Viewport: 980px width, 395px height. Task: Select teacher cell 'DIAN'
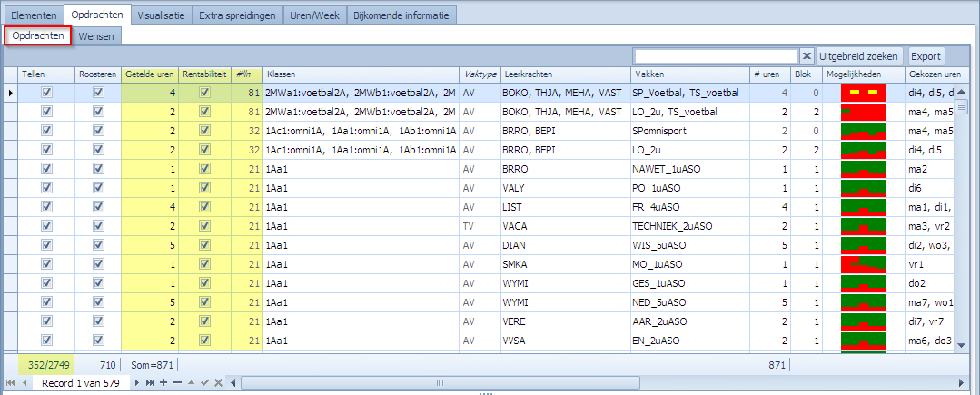coord(564,245)
